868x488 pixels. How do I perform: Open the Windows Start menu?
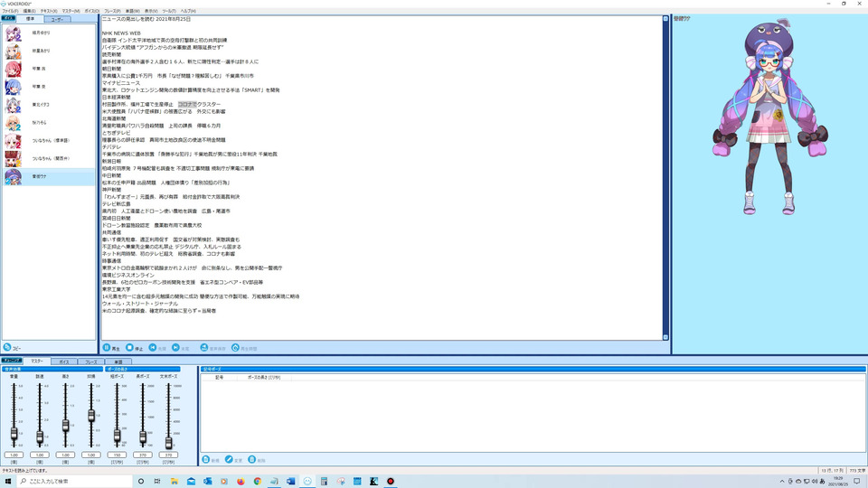coord(8,482)
